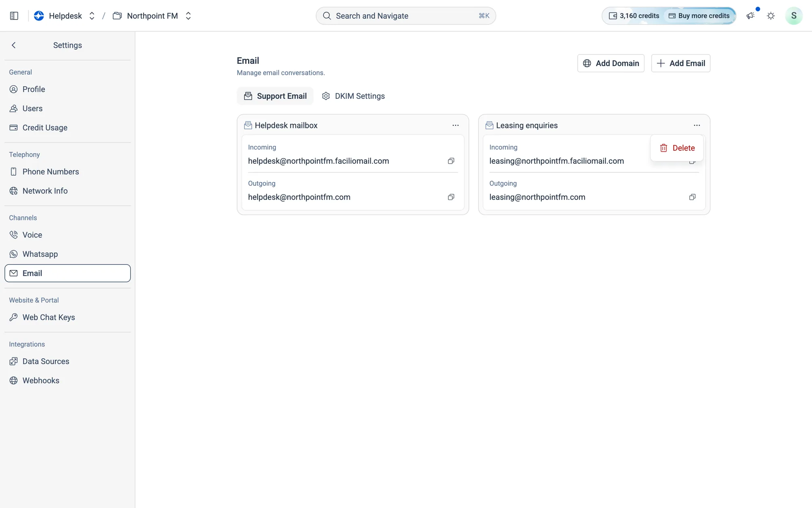Open Voice channel settings

click(67, 235)
